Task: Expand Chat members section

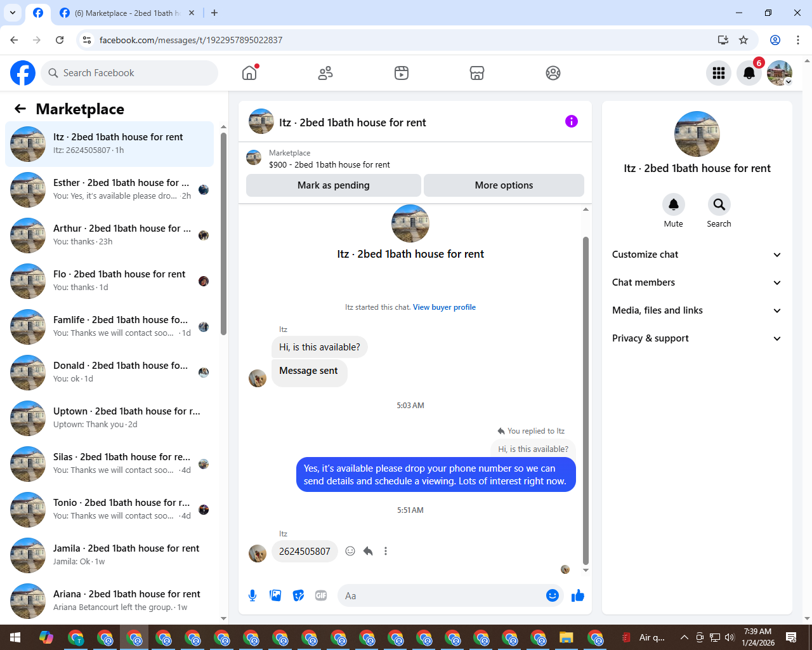Action: [x=697, y=282]
